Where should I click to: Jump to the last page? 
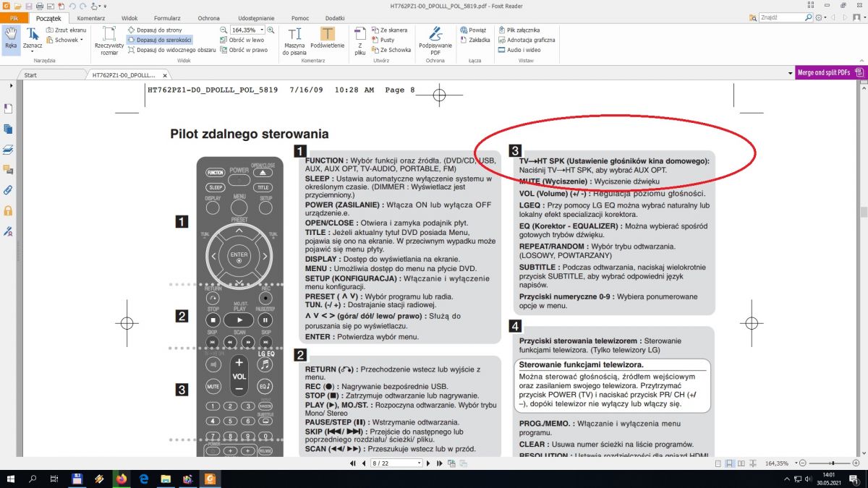pos(440,463)
